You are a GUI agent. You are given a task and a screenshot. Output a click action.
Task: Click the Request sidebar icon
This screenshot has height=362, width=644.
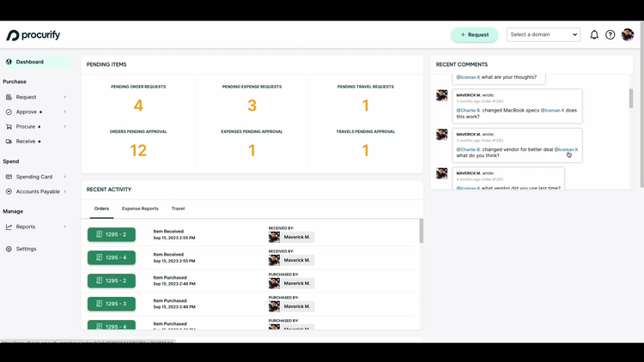coord(9,97)
